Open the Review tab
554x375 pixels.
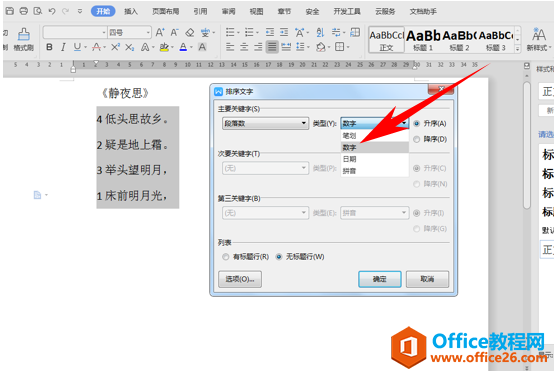pos(229,11)
